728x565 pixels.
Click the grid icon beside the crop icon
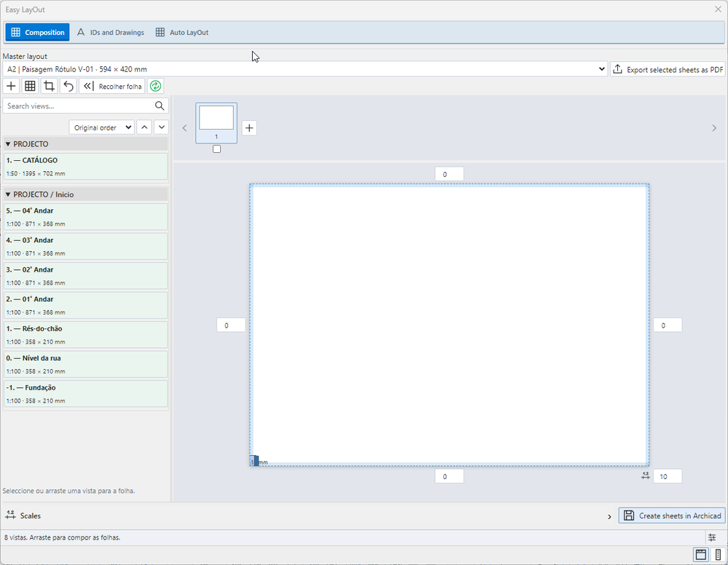pos(30,87)
